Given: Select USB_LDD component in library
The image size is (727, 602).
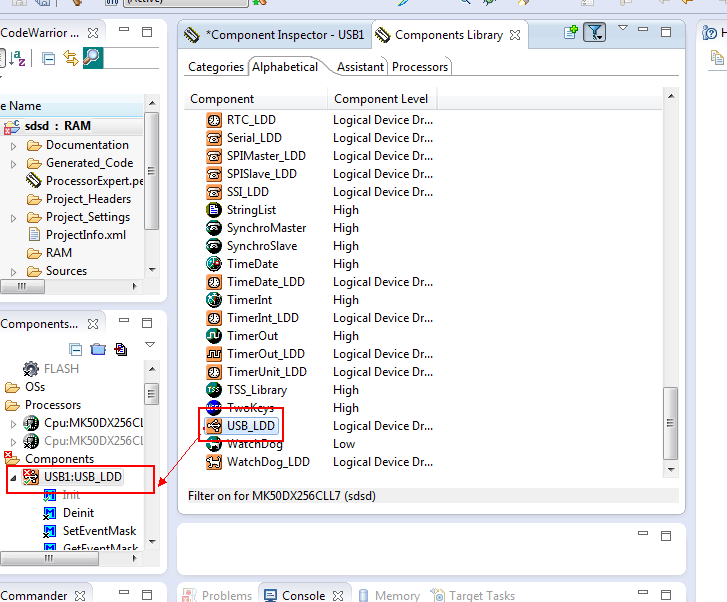Looking at the screenshot, I should click(x=250, y=426).
